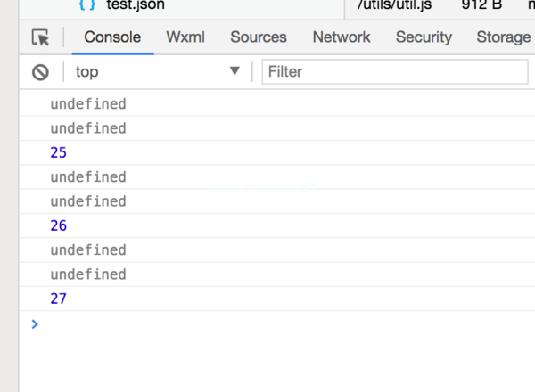Click the curly braces icon beside test.json
The image size is (535, 392).
tap(87, 4)
